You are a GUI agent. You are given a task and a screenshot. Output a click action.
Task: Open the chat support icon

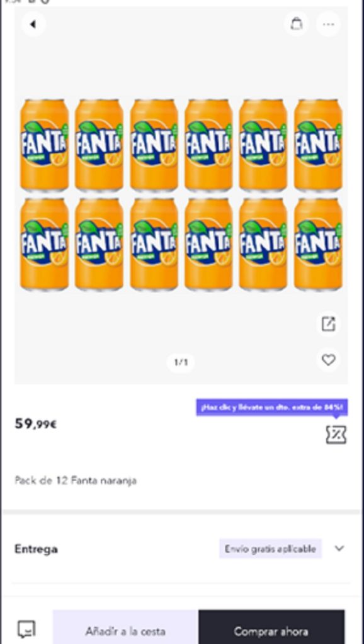click(x=26, y=629)
